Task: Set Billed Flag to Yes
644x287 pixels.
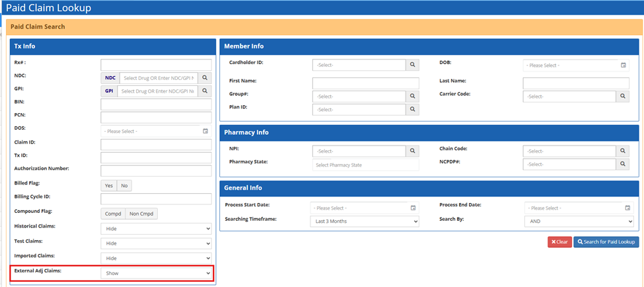Action: [109, 186]
